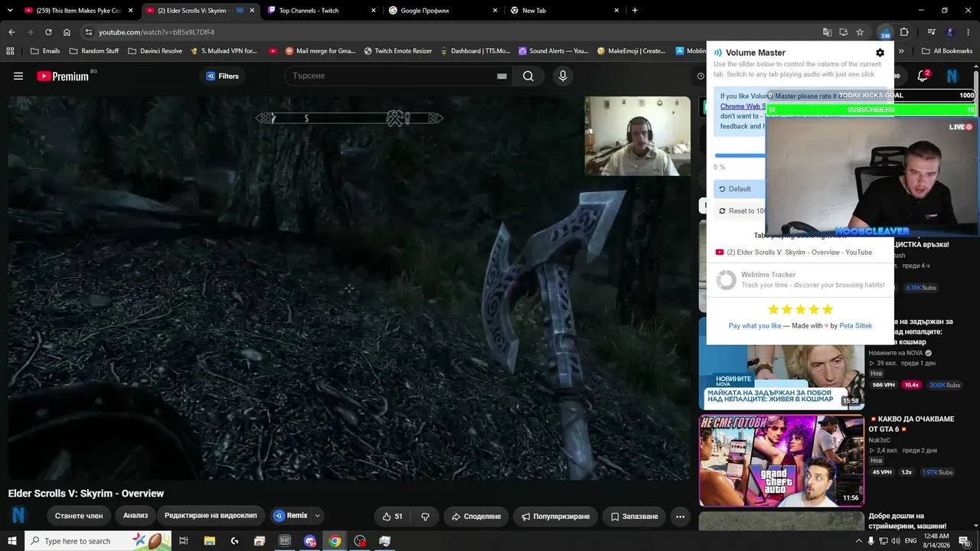Open the GTA 6 video thumbnail
This screenshot has width=980, height=551.
tap(781, 461)
